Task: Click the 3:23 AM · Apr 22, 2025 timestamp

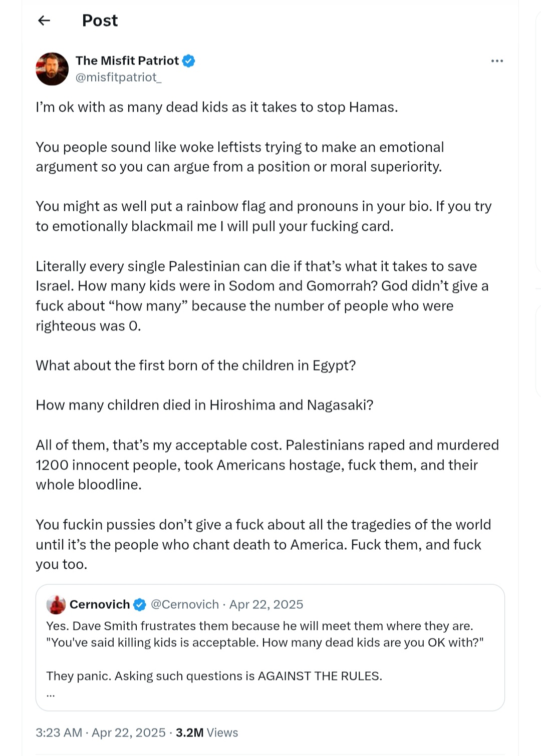Action: (x=101, y=733)
